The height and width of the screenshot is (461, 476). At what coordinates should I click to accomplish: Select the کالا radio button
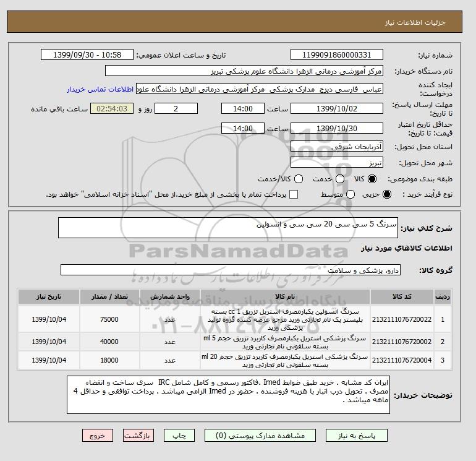[372, 179]
